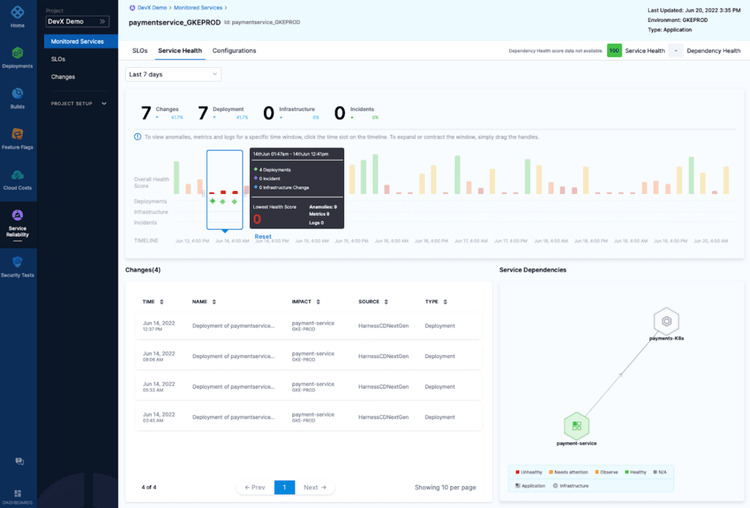750x508 pixels.
Task: Click the info icon beside timeline hint
Action: (137, 137)
